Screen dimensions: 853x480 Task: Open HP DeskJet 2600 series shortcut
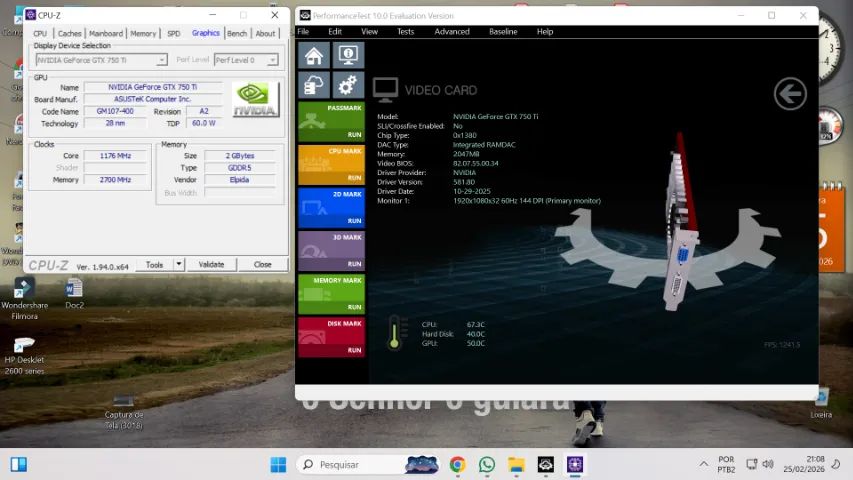pyautogui.click(x=24, y=356)
